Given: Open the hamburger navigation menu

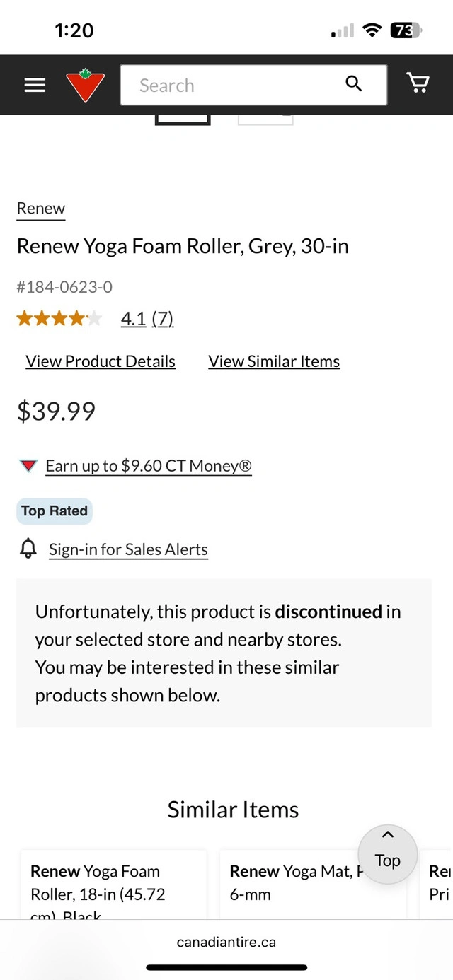Looking at the screenshot, I should (35, 85).
